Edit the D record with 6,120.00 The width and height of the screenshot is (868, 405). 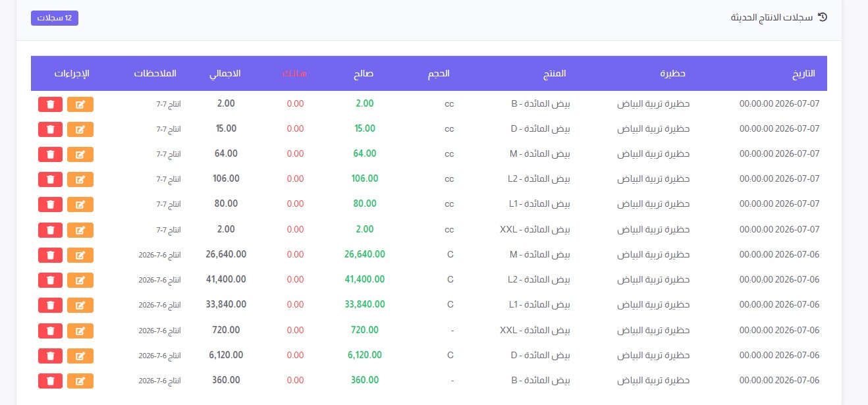point(80,356)
